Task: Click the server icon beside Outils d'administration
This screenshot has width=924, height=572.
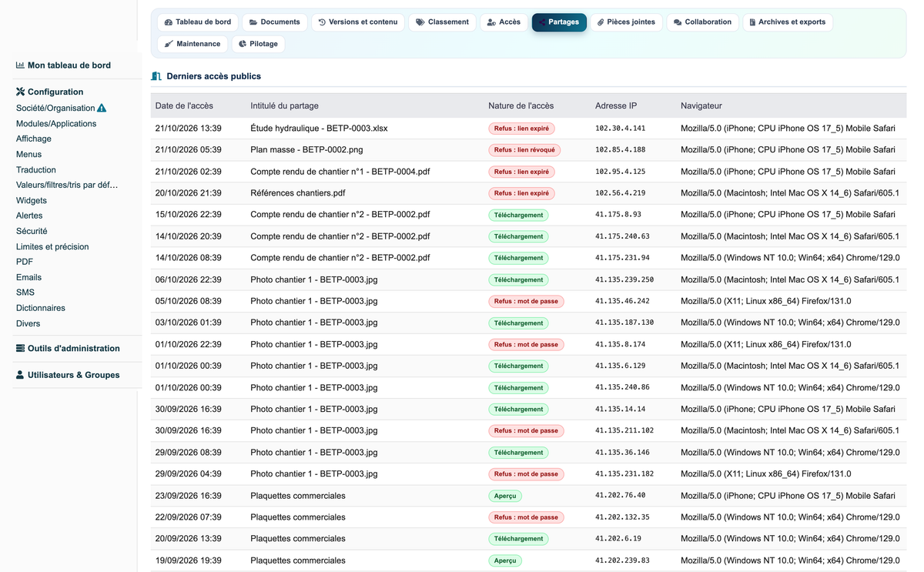Action: pyautogui.click(x=20, y=348)
